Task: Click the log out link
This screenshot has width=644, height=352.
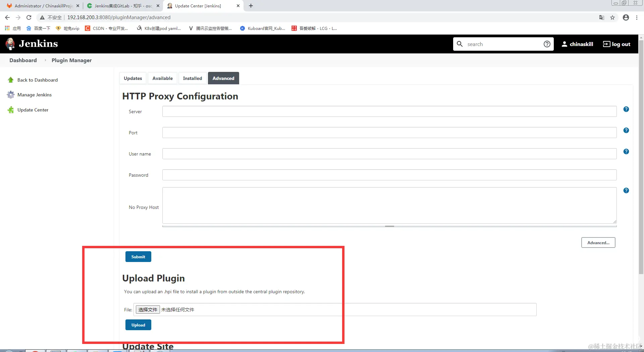Action: (x=616, y=44)
